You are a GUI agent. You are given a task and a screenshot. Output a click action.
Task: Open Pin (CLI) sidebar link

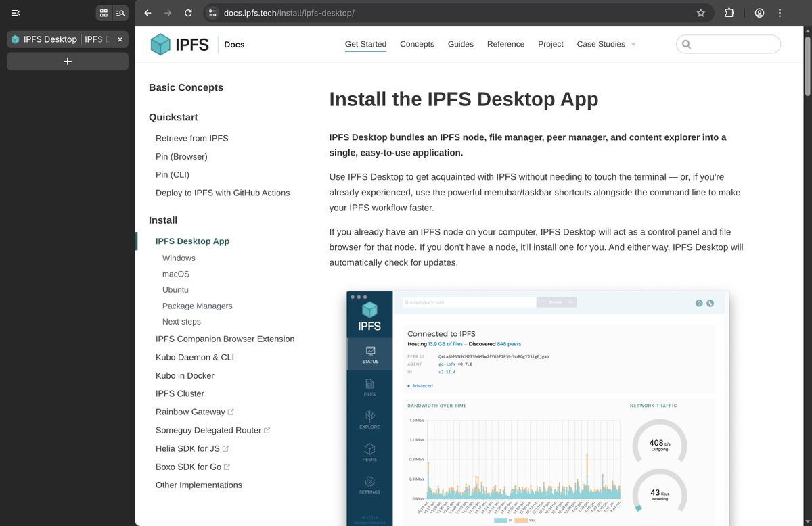pos(173,174)
